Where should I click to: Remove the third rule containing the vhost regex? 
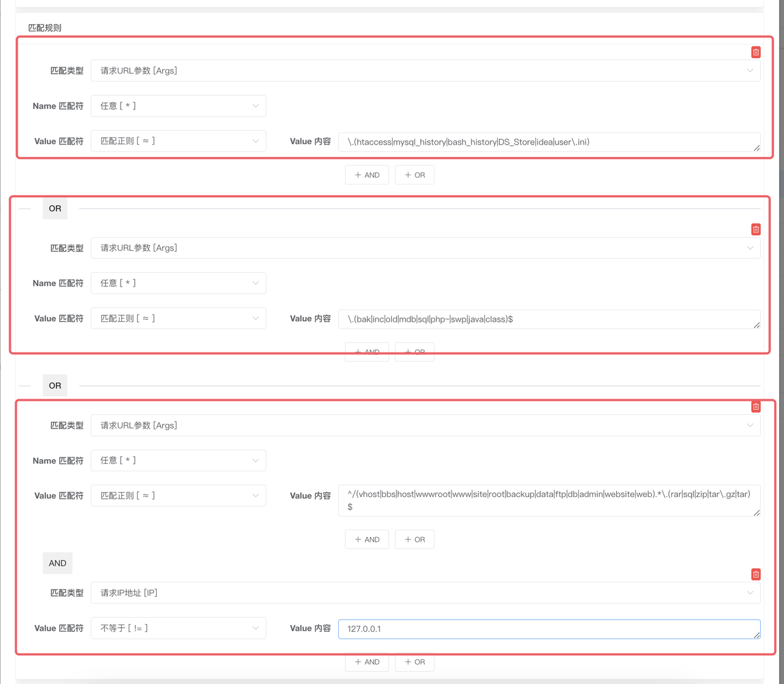pyautogui.click(x=756, y=407)
